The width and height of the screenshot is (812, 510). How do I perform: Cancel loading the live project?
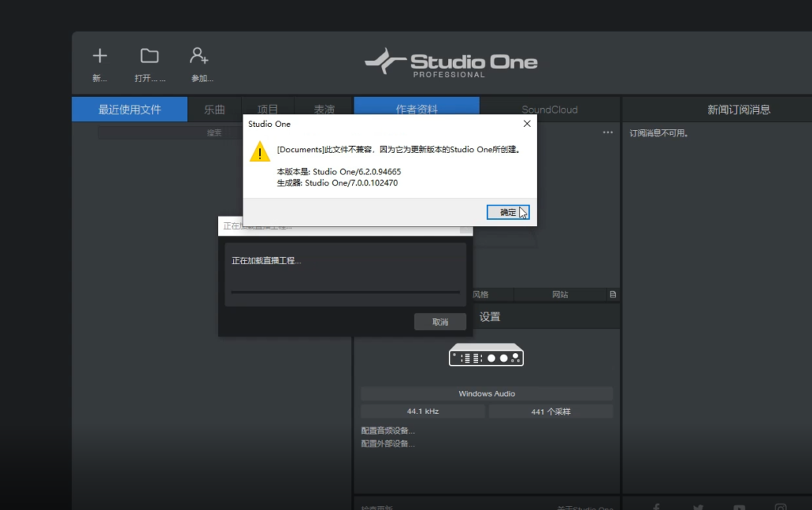click(440, 321)
